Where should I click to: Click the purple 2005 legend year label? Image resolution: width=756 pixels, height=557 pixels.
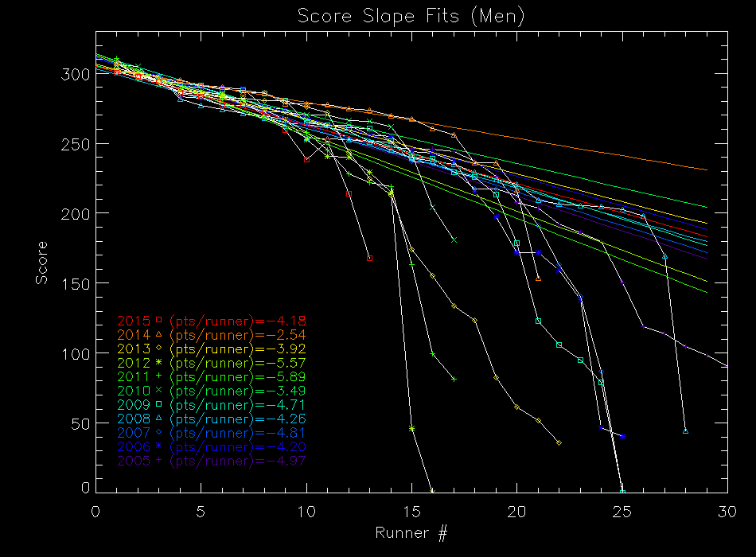tap(133, 461)
